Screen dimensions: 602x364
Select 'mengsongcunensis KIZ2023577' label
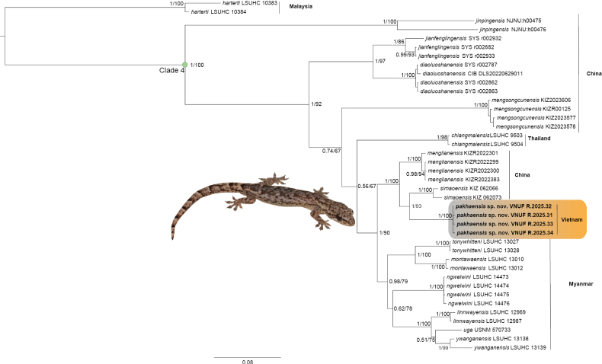coord(536,118)
